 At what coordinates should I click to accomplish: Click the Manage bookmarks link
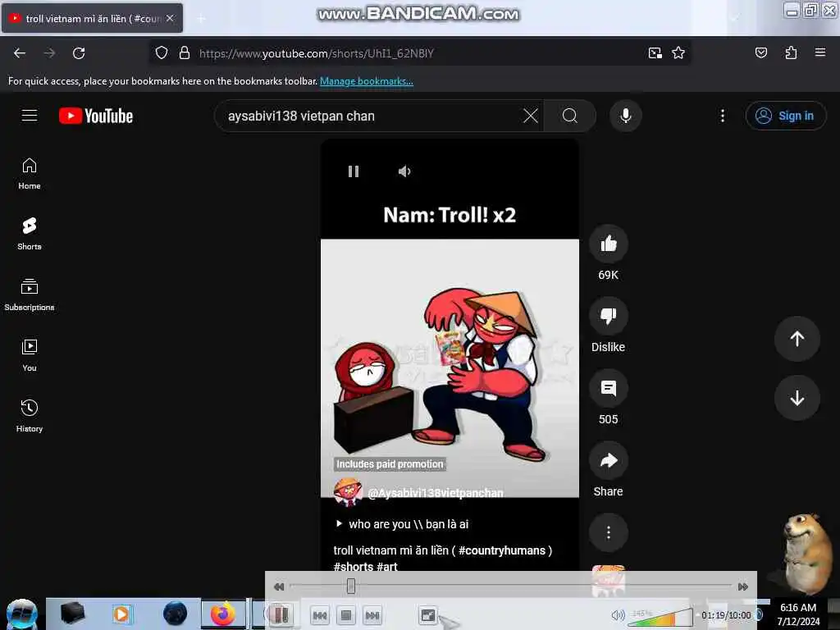click(367, 81)
